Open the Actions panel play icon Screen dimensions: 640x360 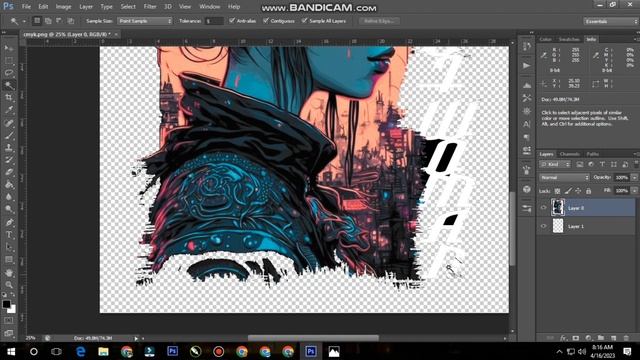(527, 65)
